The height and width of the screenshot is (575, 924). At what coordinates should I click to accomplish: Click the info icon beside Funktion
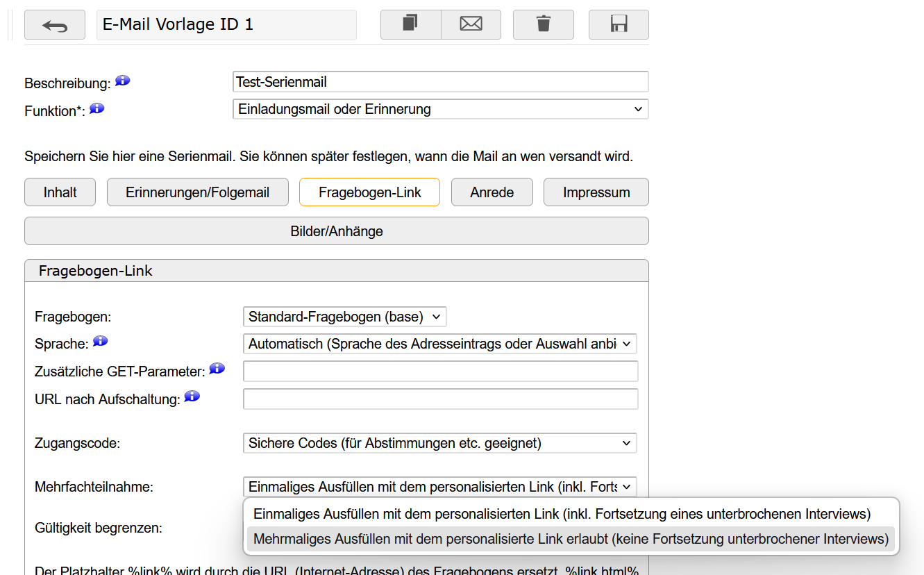pos(96,108)
